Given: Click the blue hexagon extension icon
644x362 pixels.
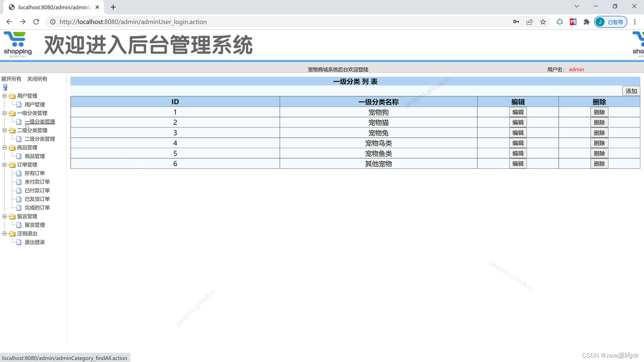Looking at the screenshot, I should pos(560,22).
